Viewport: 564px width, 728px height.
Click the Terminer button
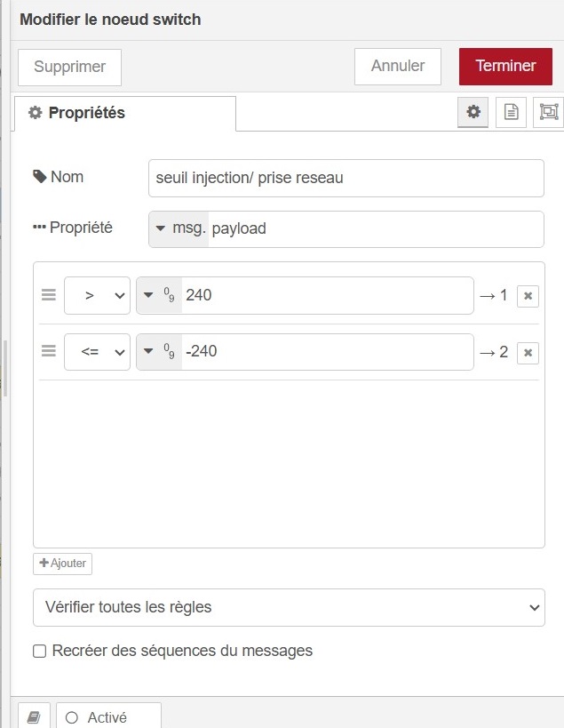[x=505, y=67]
